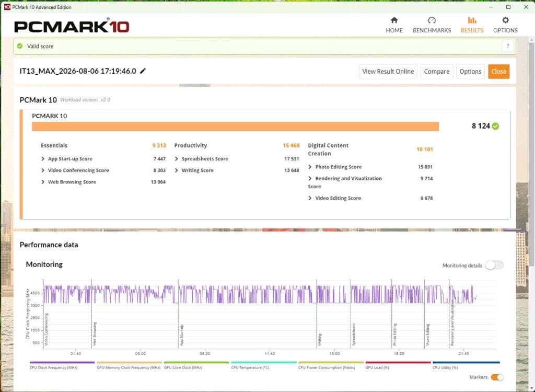The width and height of the screenshot is (535, 392).
Task: Click the App Start-up timeline marker
Action: point(181,335)
